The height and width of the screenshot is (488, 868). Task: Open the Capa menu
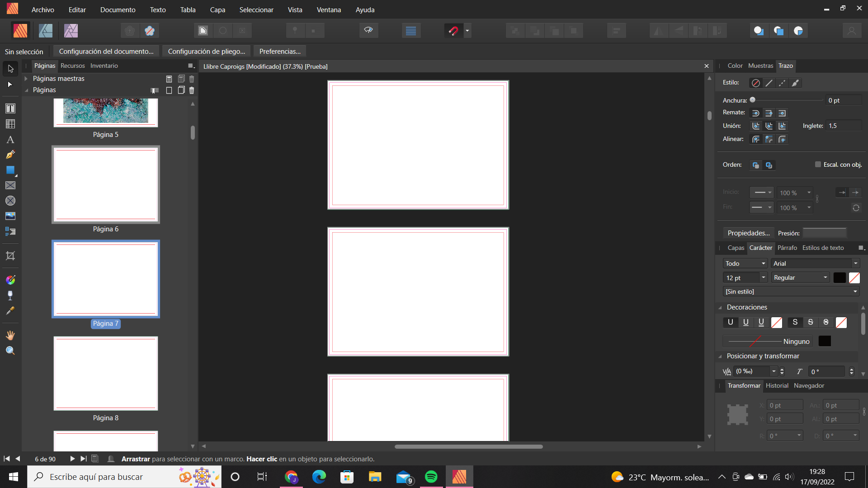coord(217,9)
